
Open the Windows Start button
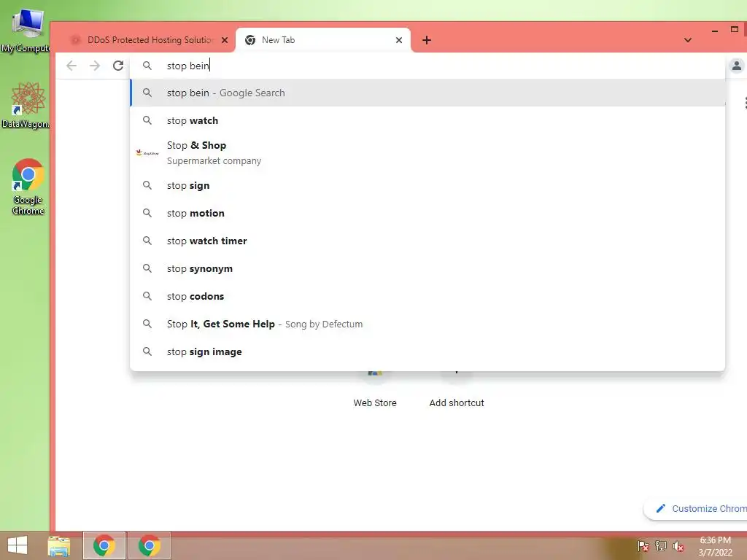[x=18, y=545]
